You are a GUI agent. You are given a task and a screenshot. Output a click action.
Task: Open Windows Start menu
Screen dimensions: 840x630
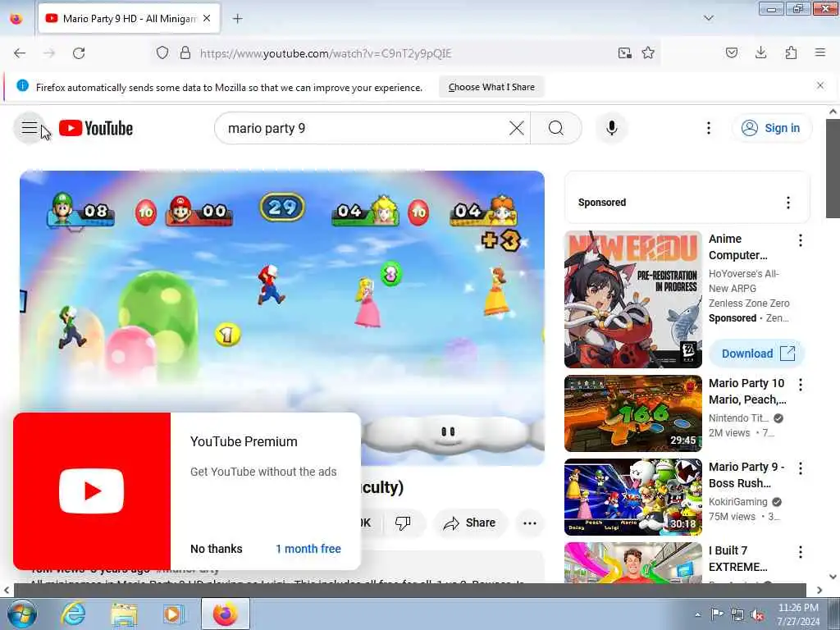click(x=21, y=614)
